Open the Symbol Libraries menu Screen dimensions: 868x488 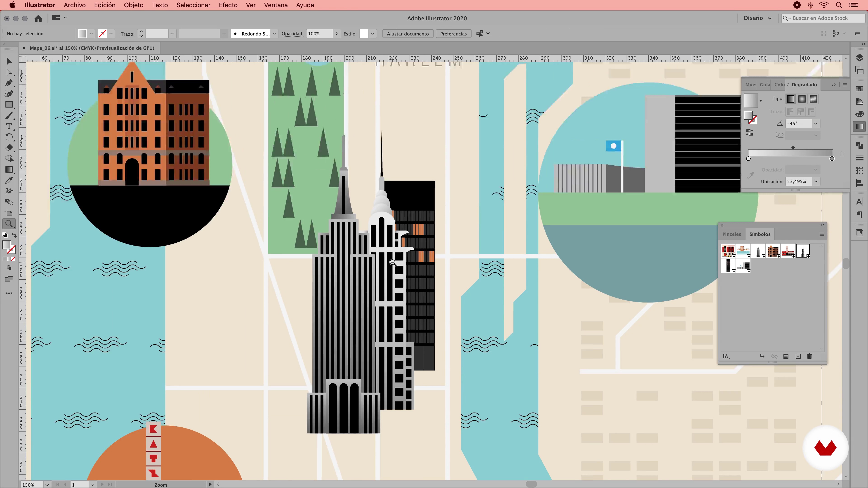click(726, 356)
